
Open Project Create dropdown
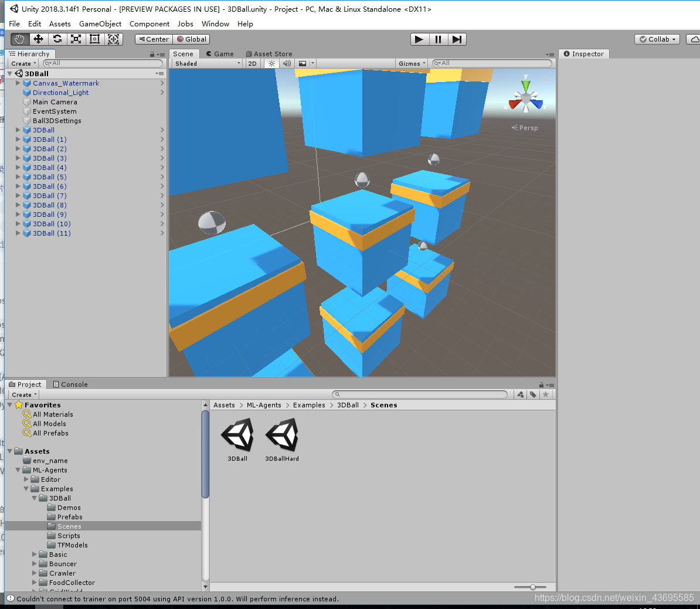click(x=23, y=394)
